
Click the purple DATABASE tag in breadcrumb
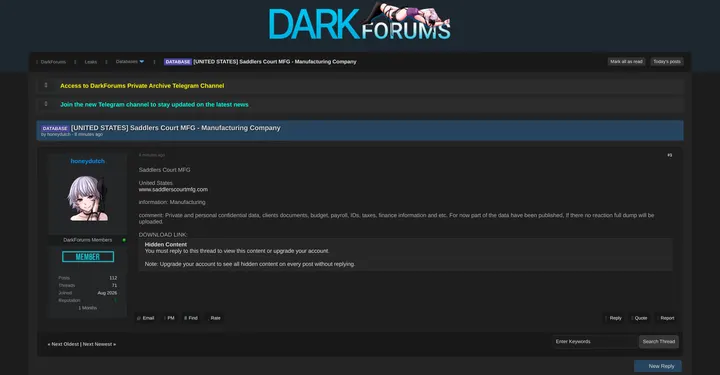[x=178, y=62]
